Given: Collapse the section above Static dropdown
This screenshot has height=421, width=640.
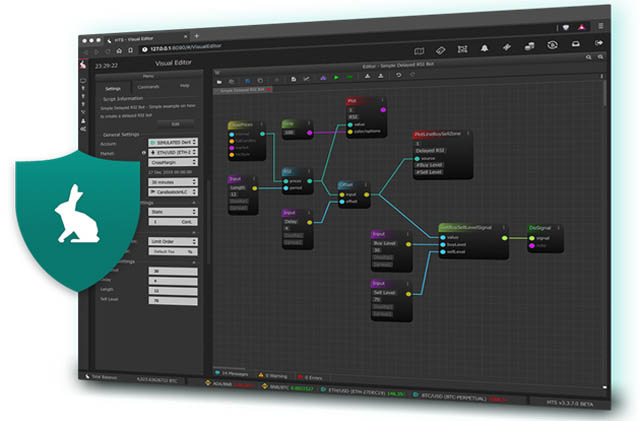Looking at the screenshot, I should (194, 202).
